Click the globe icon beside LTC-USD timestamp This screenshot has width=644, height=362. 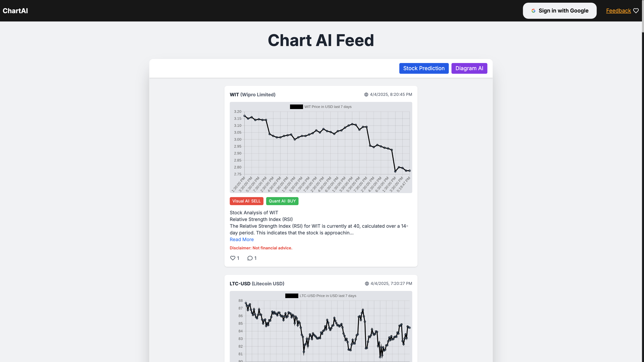click(367, 284)
